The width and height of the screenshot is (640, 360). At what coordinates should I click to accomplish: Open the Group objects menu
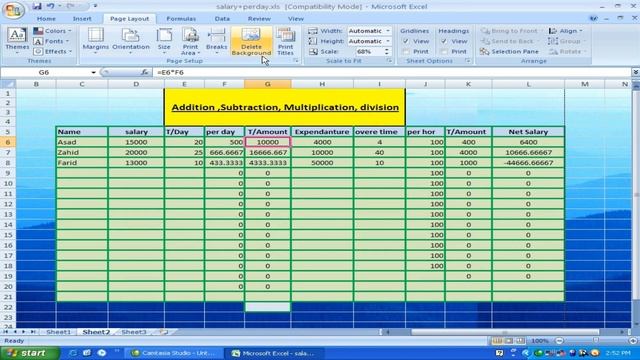tap(566, 41)
